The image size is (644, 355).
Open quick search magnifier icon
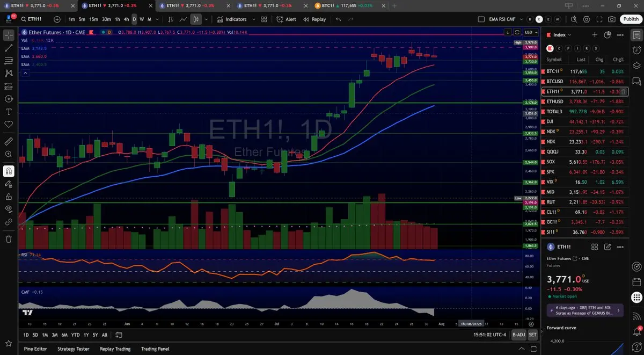(x=574, y=19)
